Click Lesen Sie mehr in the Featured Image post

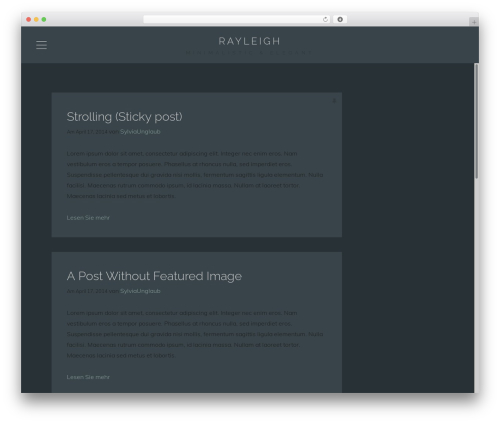click(x=88, y=377)
